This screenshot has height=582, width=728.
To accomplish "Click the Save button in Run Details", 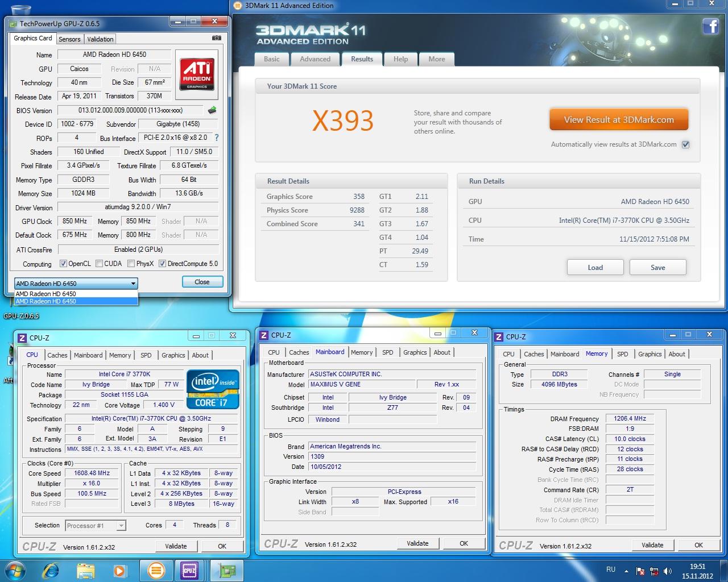I will point(658,268).
